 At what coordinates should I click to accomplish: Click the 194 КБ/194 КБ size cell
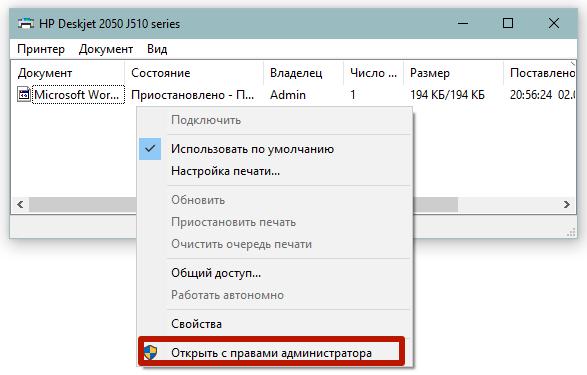(447, 95)
